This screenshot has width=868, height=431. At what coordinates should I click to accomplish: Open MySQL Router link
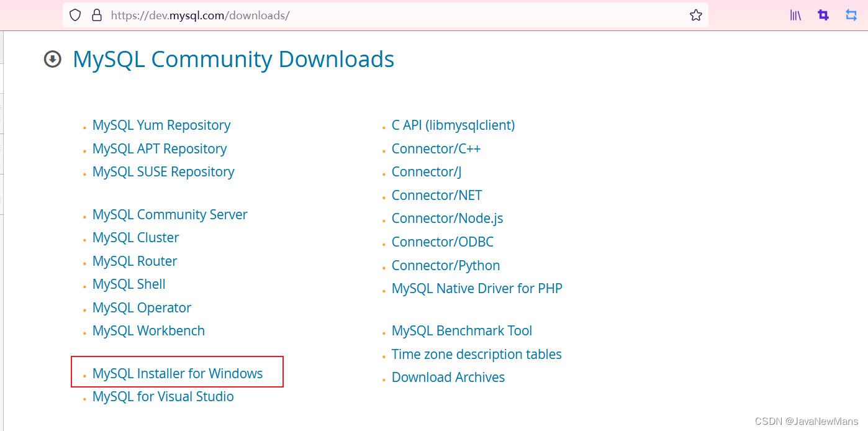point(135,261)
